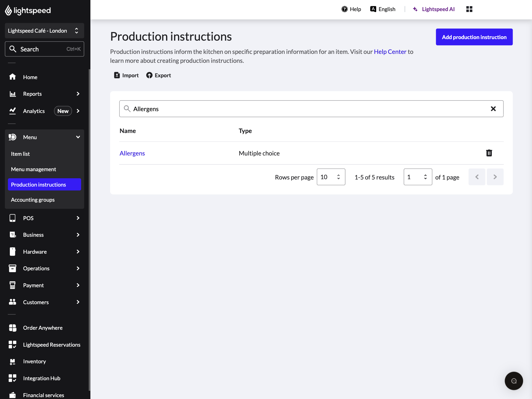This screenshot has height=399, width=532.
Task: Click the Name column header
Action: click(128, 131)
